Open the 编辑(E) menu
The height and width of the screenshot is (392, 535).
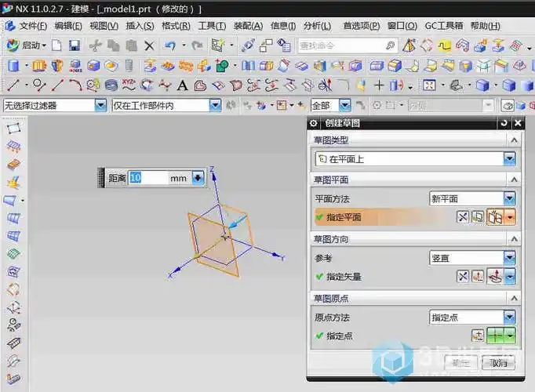click(x=68, y=26)
